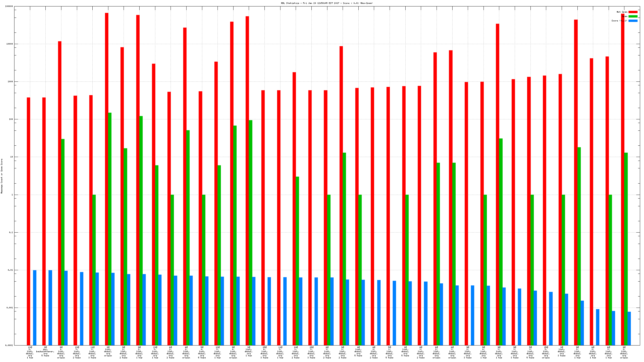Click the 1000 y-axis tick label
Image resolution: width=644 pixels, height=362 pixels.
[10, 81]
